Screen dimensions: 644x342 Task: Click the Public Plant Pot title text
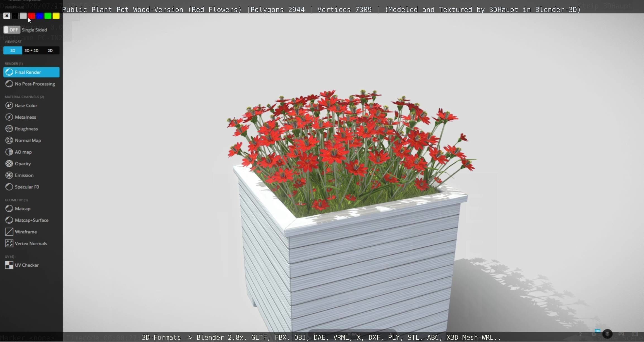click(x=321, y=9)
